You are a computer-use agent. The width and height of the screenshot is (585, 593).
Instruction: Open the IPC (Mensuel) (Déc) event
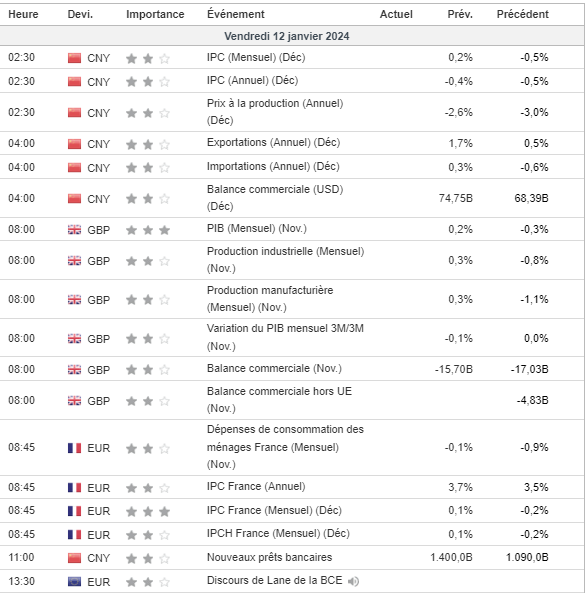pyautogui.click(x=256, y=57)
